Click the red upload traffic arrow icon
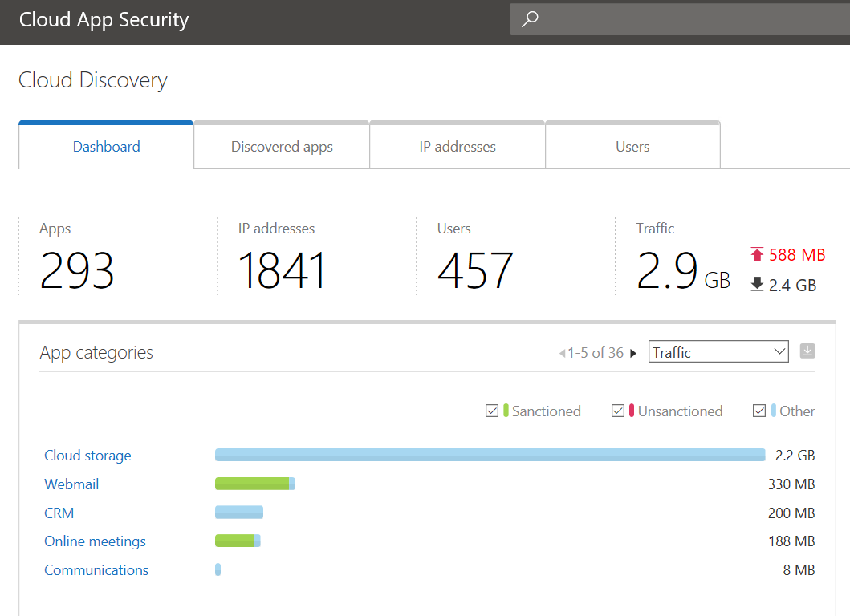The width and height of the screenshot is (850, 616). tap(757, 254)
